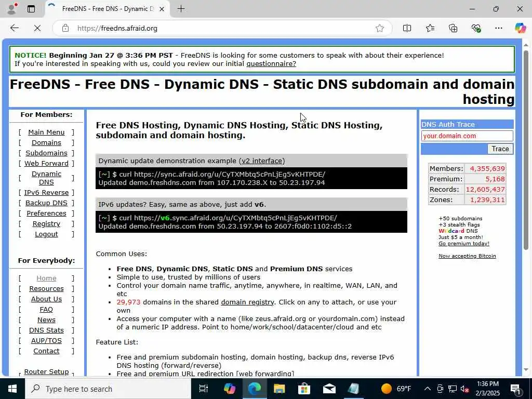Click the muted volume icon
Viewport: 532px width, 399px height.
pos(465,389)
